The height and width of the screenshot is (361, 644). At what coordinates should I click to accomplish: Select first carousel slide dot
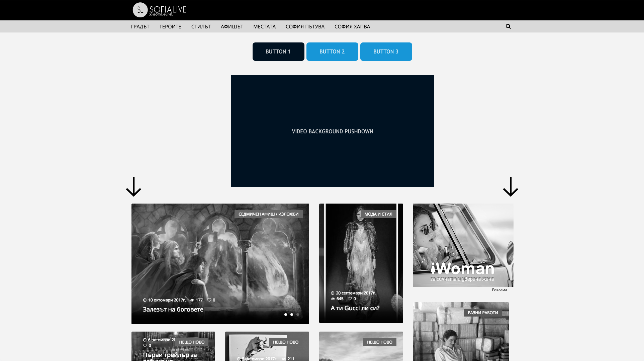(x=285, y=315)
